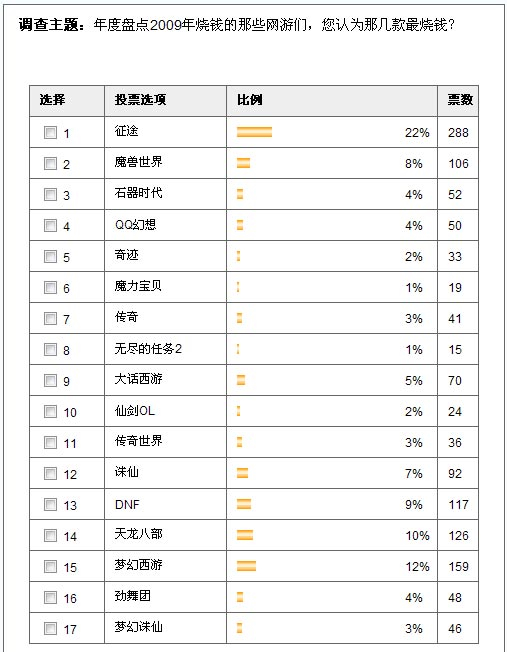Check the 诛仙 vote box
Image resolution: width=507 pixels, height=652 pixels.
pyautogui.click(x=50, y=473)
